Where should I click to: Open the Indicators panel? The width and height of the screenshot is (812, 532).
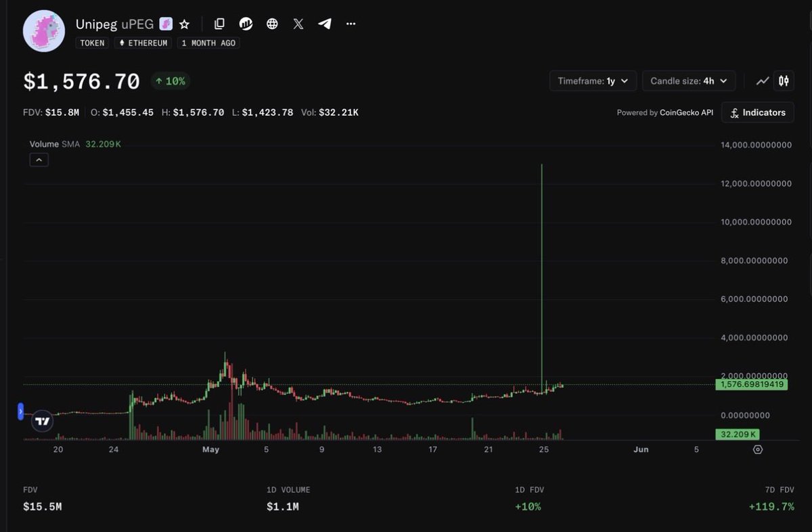tap(758, 112)
